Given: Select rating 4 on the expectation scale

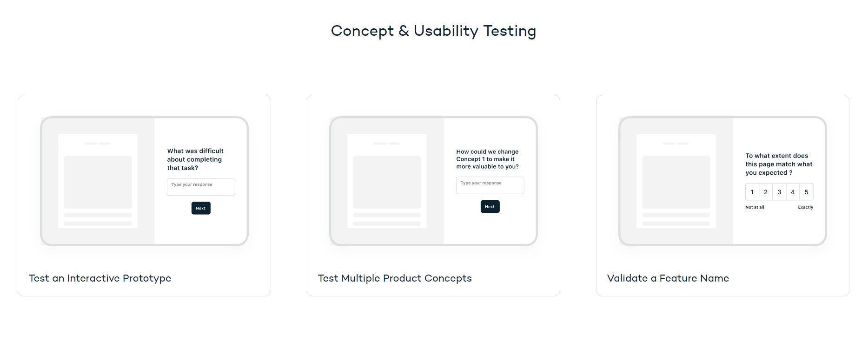Looking at the screenshot, I should (x=793, y=192).
